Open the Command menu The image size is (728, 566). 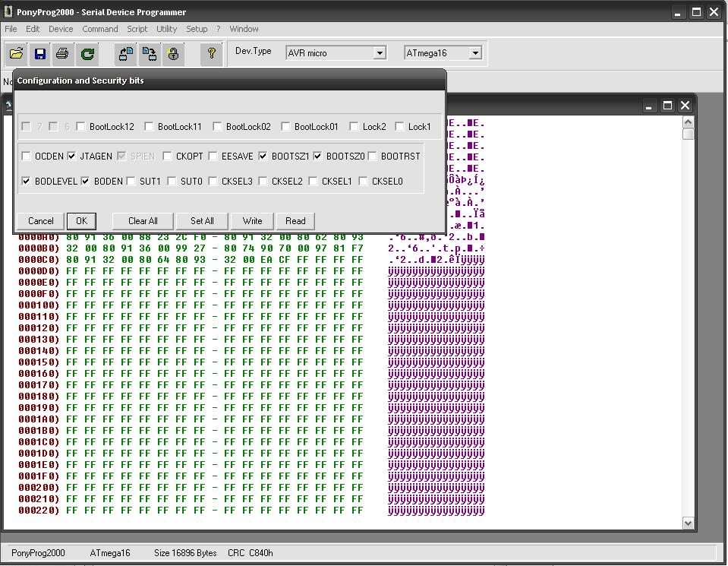coord(100,29)
